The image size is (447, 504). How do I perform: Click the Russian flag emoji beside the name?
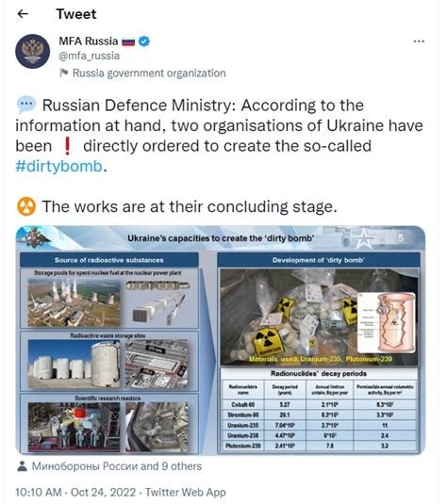128,41
